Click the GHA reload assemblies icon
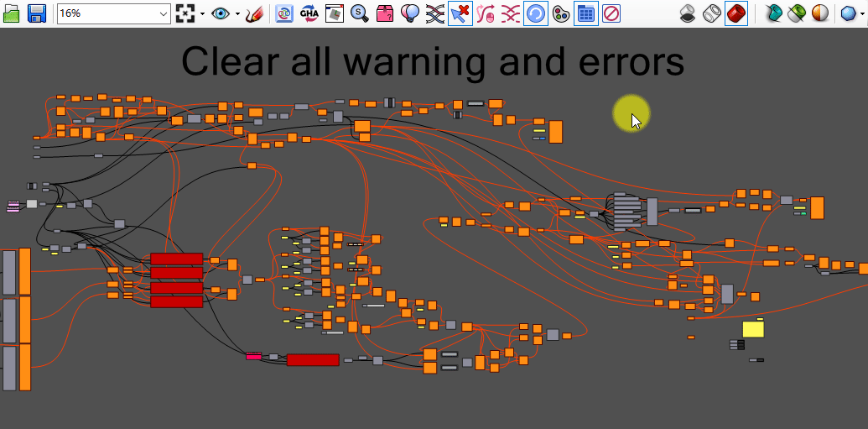The image size is (868, 429). (x=309, y=13)
